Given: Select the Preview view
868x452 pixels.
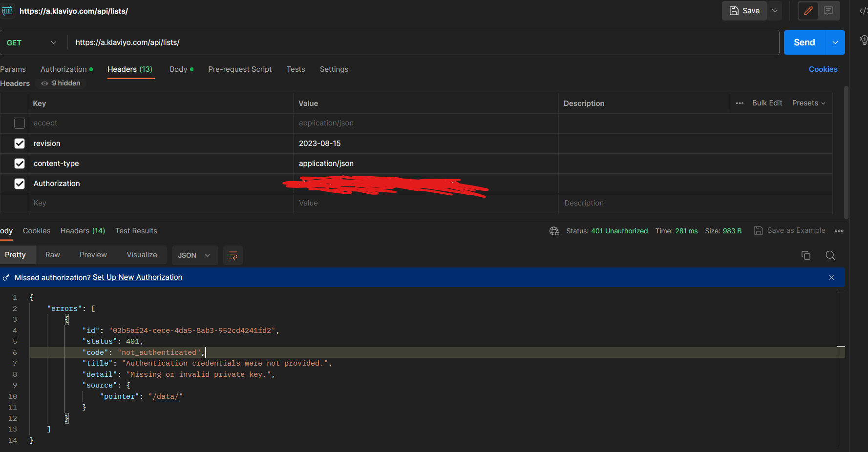Looking at the screenshot, I should tap(93, 255).
